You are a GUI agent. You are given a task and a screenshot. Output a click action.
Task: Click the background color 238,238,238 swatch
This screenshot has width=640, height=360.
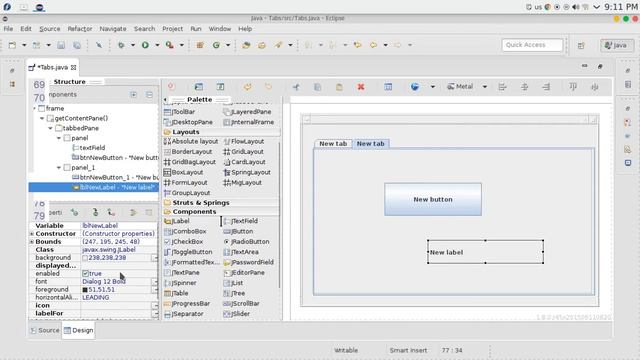(x=85, y=258)
